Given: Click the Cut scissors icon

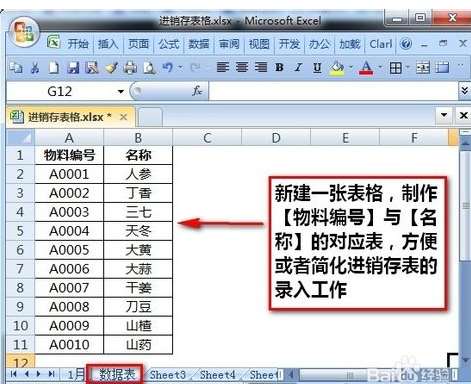Looking at the screenshot, I should (35, 68).
